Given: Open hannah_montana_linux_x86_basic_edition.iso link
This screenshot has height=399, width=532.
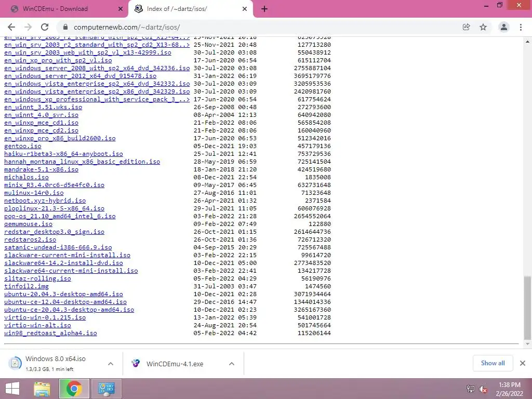Looking at the screenshot, I should point(82,162).
